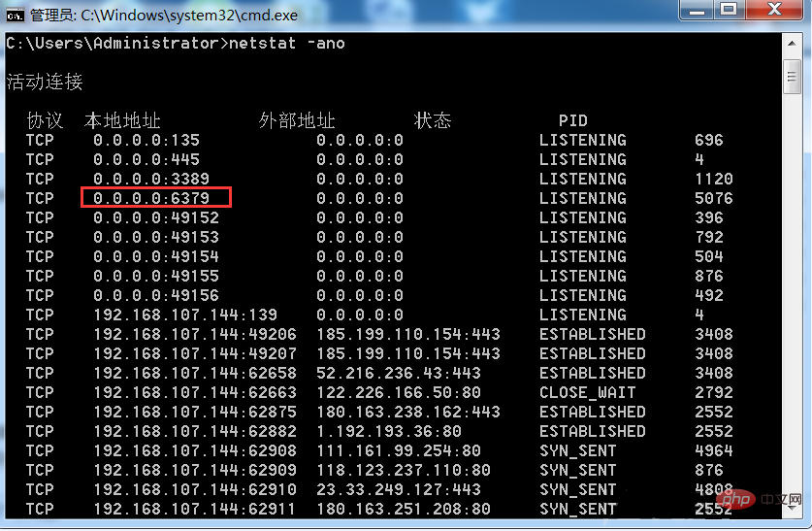Select local address 192.168.107.144:62663
Image resolution: width=812 pixels, height=531 pixels.
pos(195,392)
